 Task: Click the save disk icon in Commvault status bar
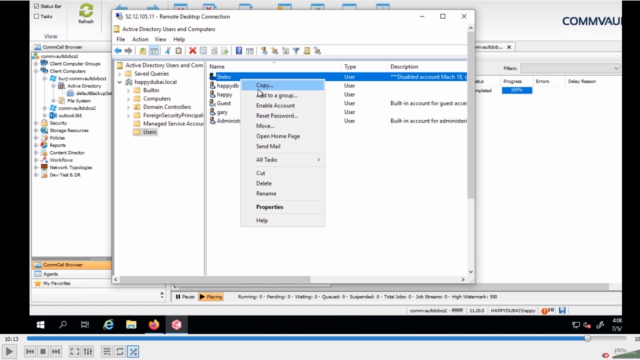(x=562, y=311)
